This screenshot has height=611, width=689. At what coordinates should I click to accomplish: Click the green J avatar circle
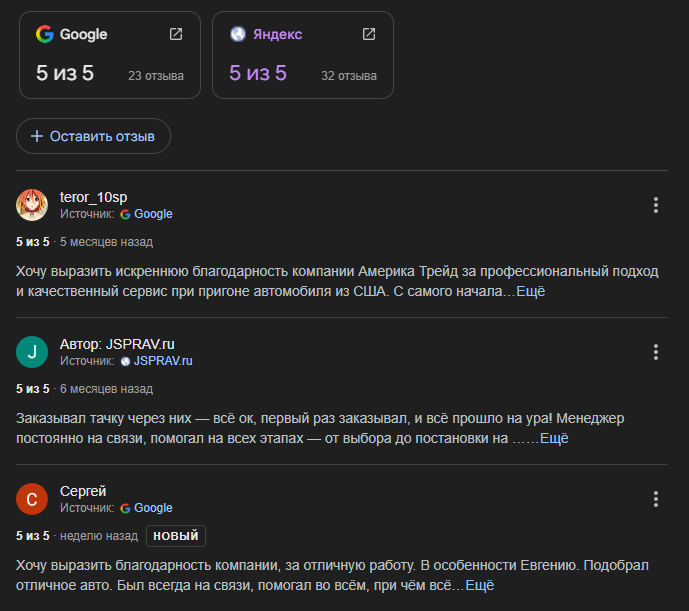coord(32,352)
